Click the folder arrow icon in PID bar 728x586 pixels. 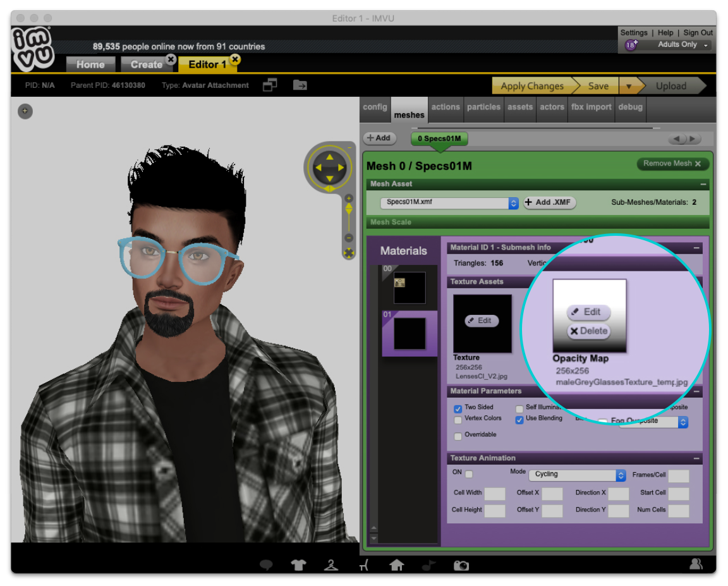pyautogui.click(x=300, y=85)
